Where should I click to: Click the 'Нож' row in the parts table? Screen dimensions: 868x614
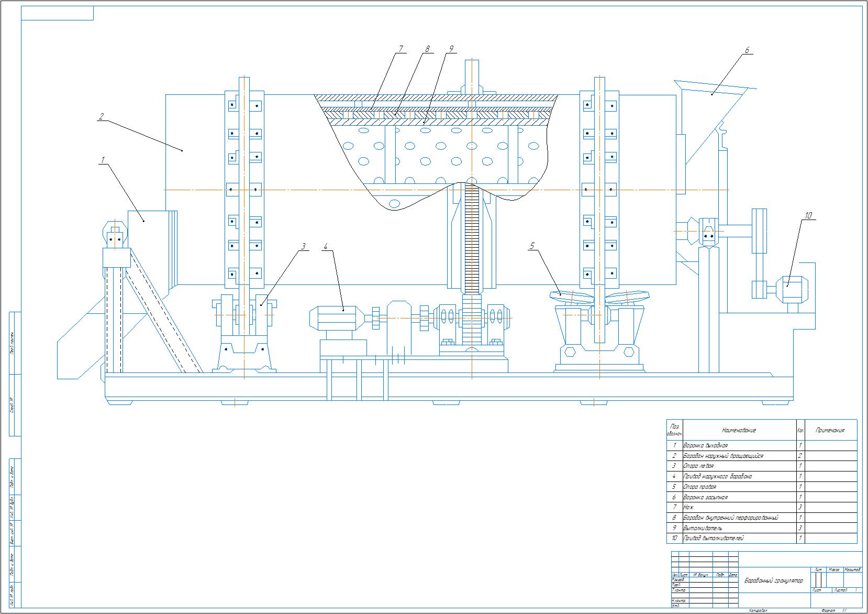click(688, 507)
